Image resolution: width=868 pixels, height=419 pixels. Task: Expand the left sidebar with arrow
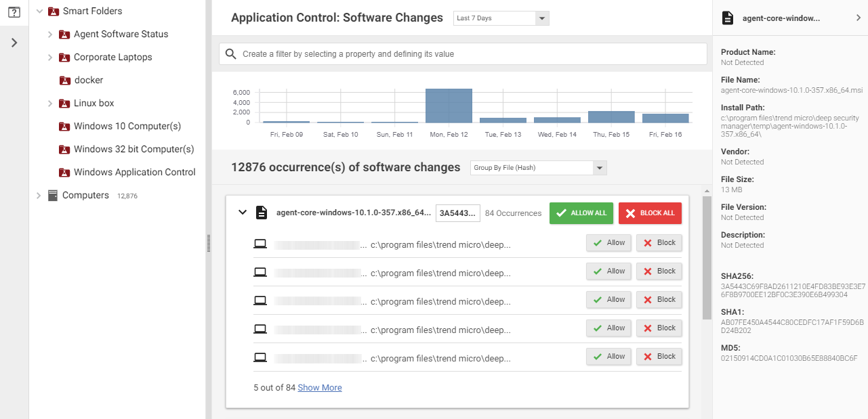tap(14, 43)
